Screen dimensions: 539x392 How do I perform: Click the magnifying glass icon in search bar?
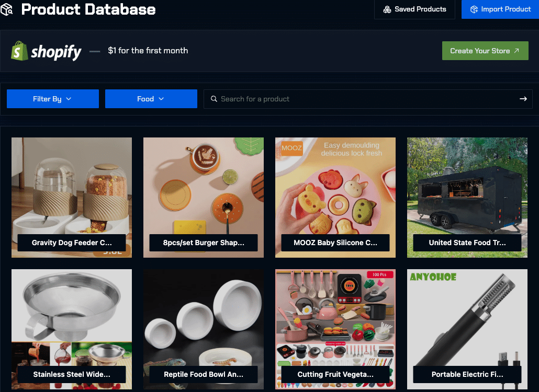[214, 99]
